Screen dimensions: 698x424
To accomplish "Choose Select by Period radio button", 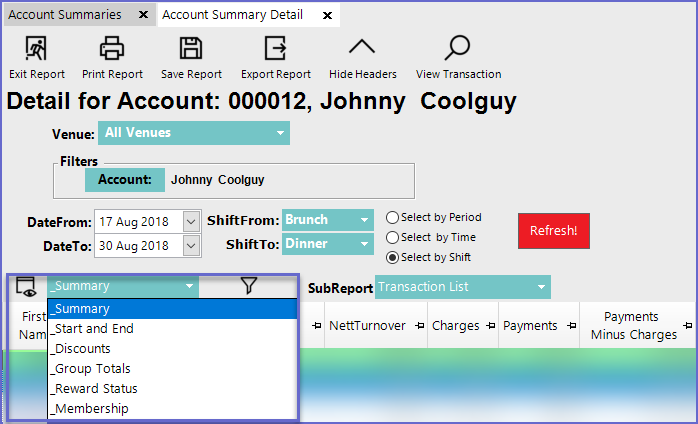I will click(x=393, y=217).
